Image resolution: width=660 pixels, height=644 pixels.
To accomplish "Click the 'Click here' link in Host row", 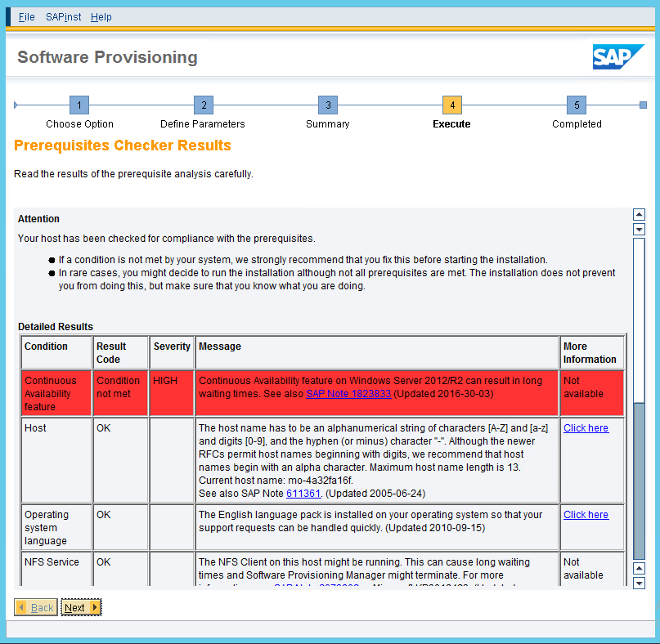I will click(586, 428).
